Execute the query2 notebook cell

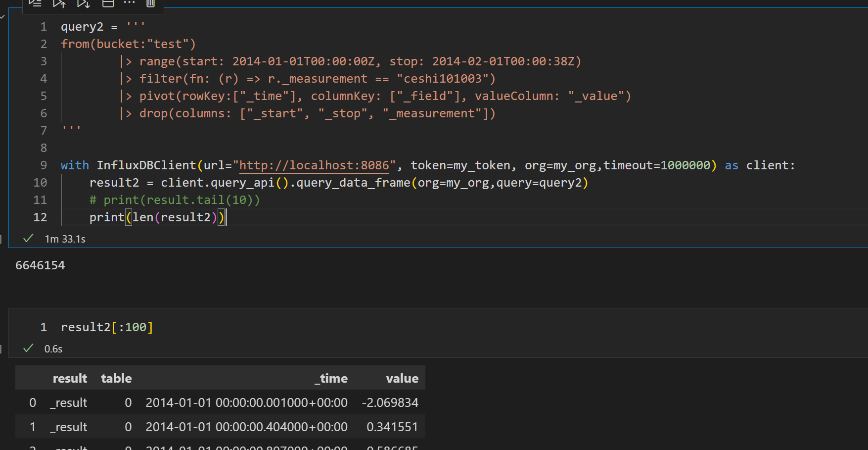35,4
